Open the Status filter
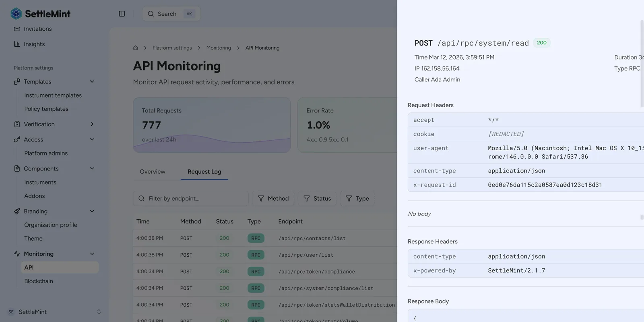 317,199
